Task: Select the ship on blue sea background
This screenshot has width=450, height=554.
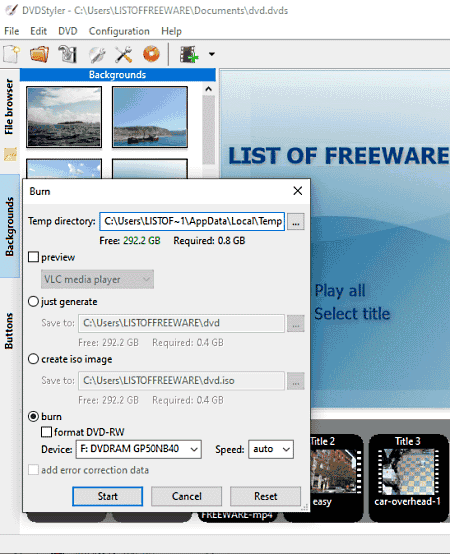Action: coord(150,117)
